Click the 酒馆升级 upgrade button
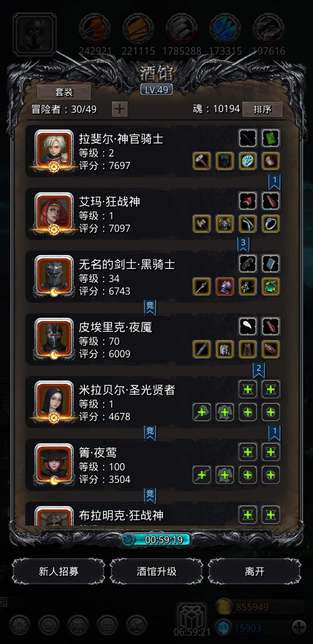The height and width of the screenshot is (644, 313). (156, 571)
